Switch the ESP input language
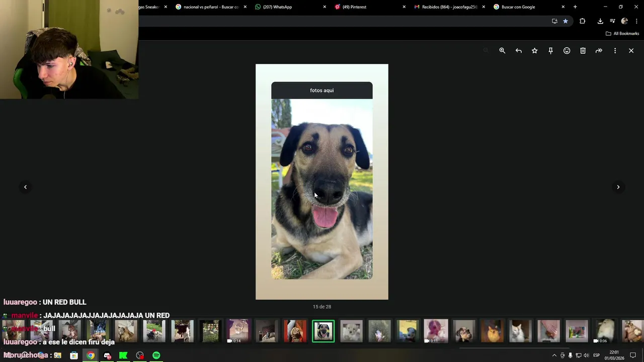The height and width of the screenshot is (362, 644). 596,355
